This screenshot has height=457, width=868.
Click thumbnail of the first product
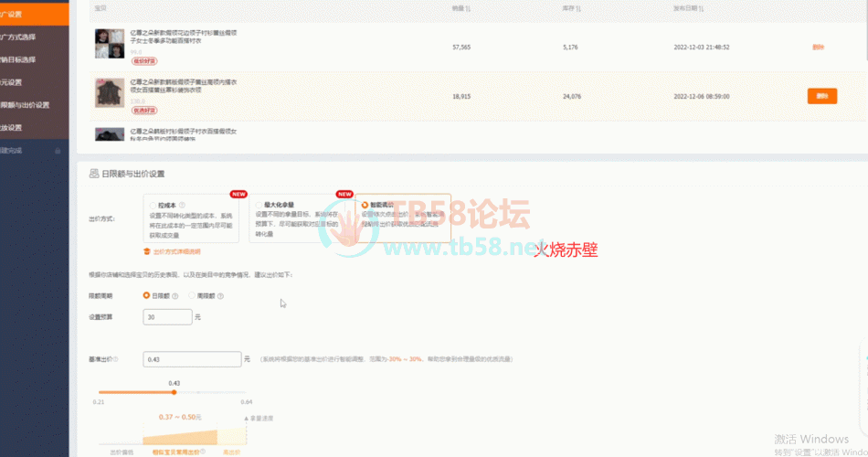(110, 44)
